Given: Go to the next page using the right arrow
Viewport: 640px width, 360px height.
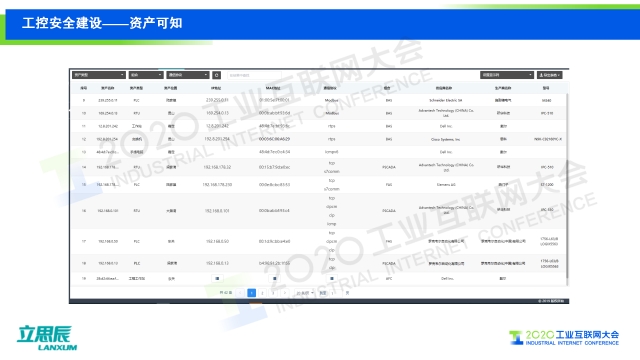Looking at the screenshot, I should (x=284, y=293).
